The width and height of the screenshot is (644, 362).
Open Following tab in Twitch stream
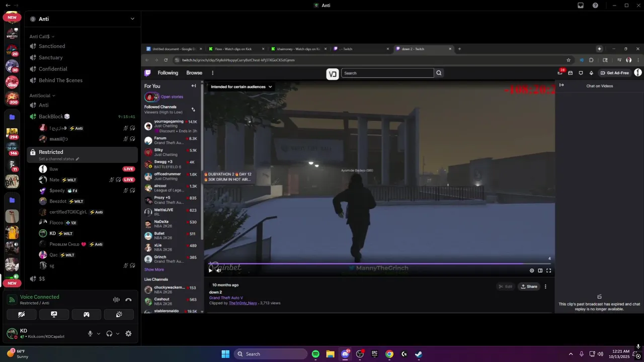coord(168,73)
